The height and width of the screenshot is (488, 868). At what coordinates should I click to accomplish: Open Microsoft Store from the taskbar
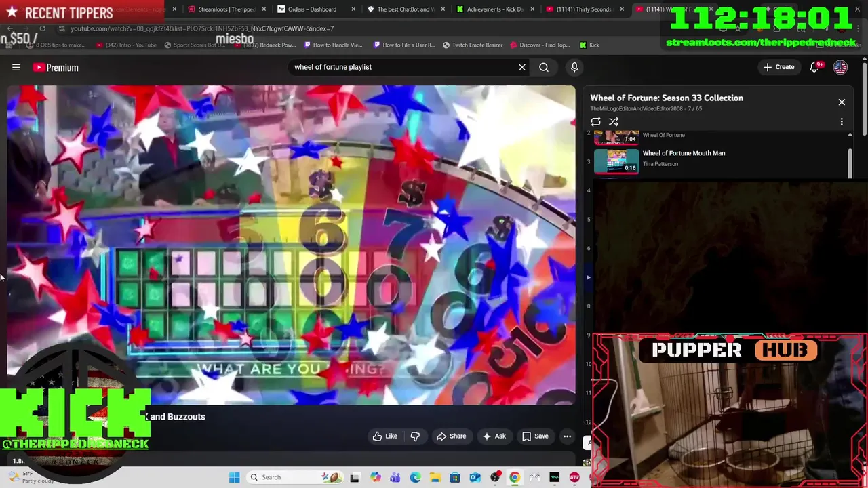click(455, 477)
